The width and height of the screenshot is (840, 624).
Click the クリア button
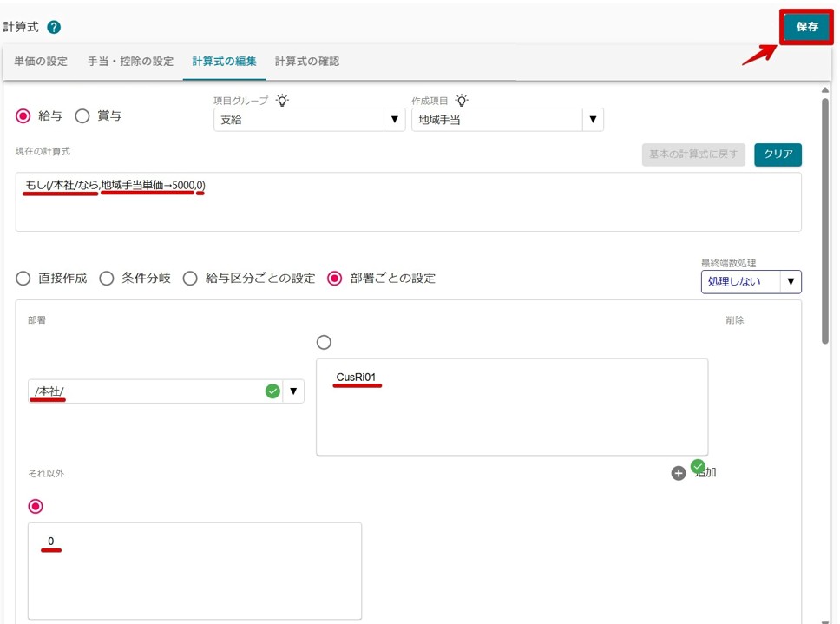coord(778,154)
